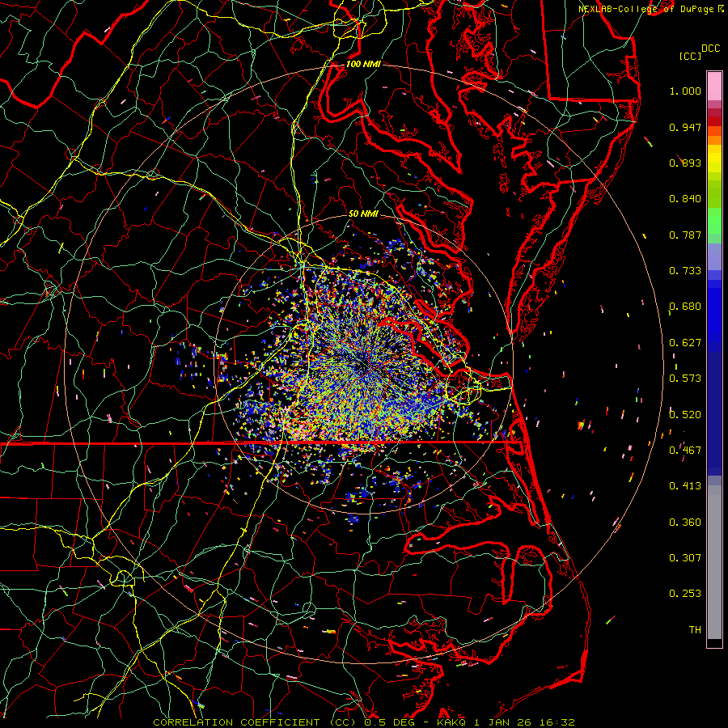
Task: Select the 0.5 DEG elevation text
Action: coord(390,722)
